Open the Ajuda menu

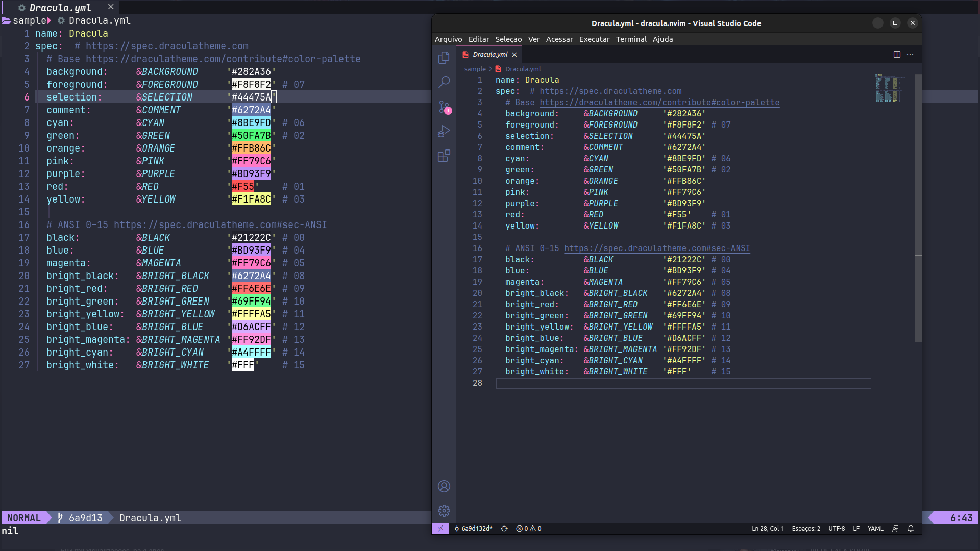point(663,39)
